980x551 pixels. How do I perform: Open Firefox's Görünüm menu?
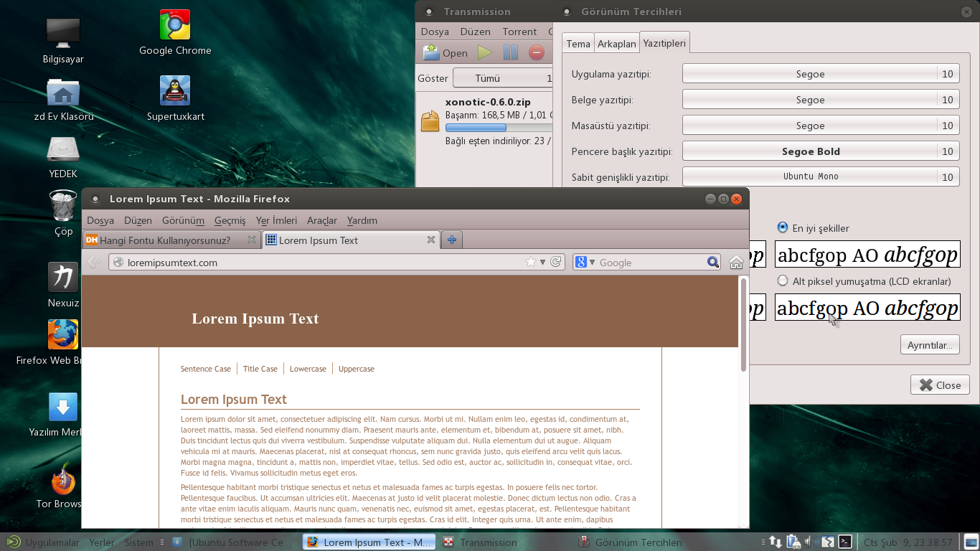click(x=183, y=220)
